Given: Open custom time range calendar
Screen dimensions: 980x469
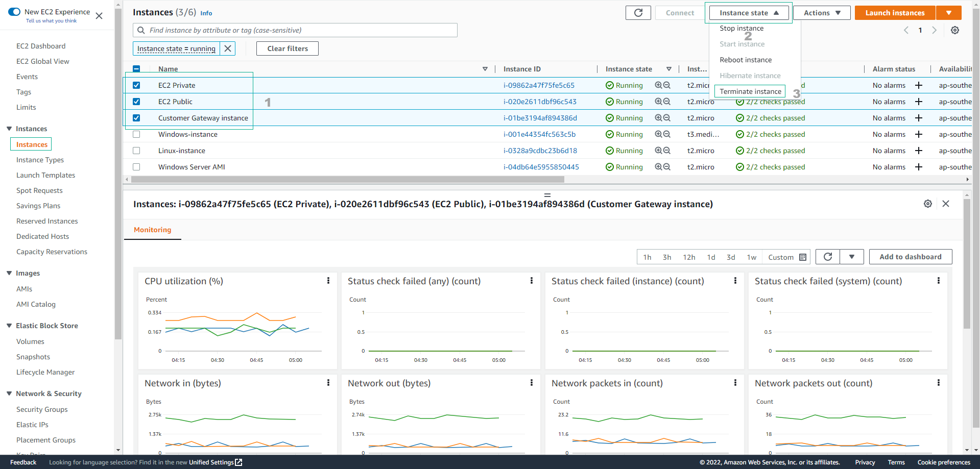Looking at the screenshot, I should (803, 257).
